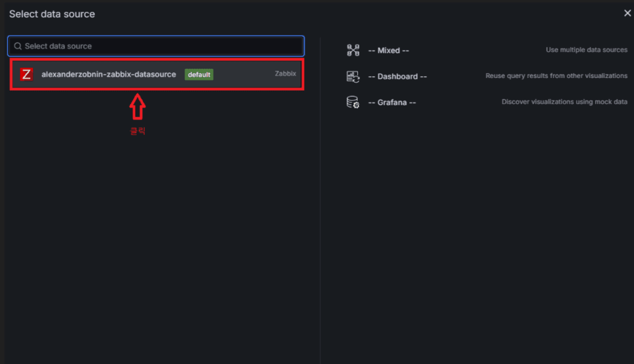Click "Use multiple data sources" description
Image resolution: width=634 pixels, height=364 pixels.
[x=586, y=50]
